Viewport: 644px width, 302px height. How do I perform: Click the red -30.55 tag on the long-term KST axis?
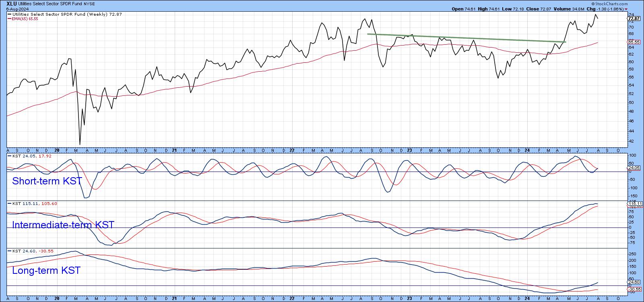pos(634,290)
